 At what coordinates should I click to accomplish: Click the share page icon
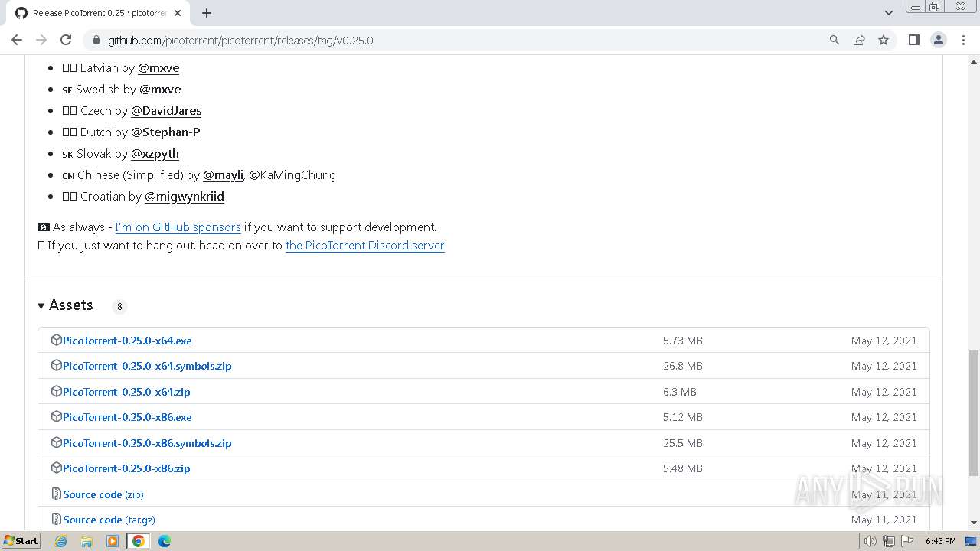tap(859, 40)
